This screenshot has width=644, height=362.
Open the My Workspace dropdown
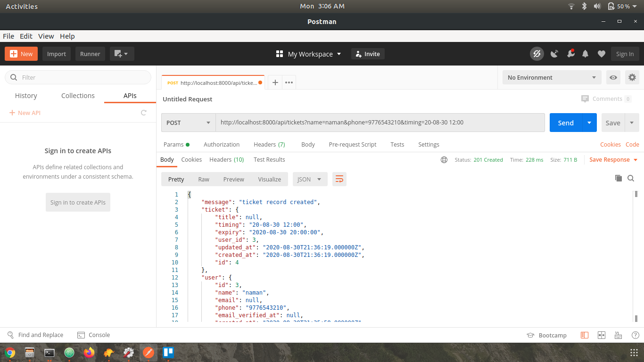point(308,54)
